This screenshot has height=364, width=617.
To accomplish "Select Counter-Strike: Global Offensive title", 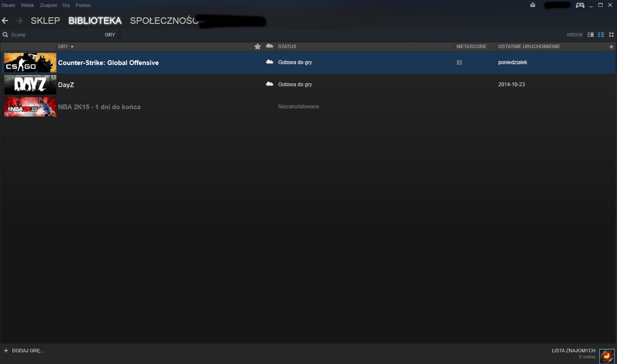I will coord(108,63).
